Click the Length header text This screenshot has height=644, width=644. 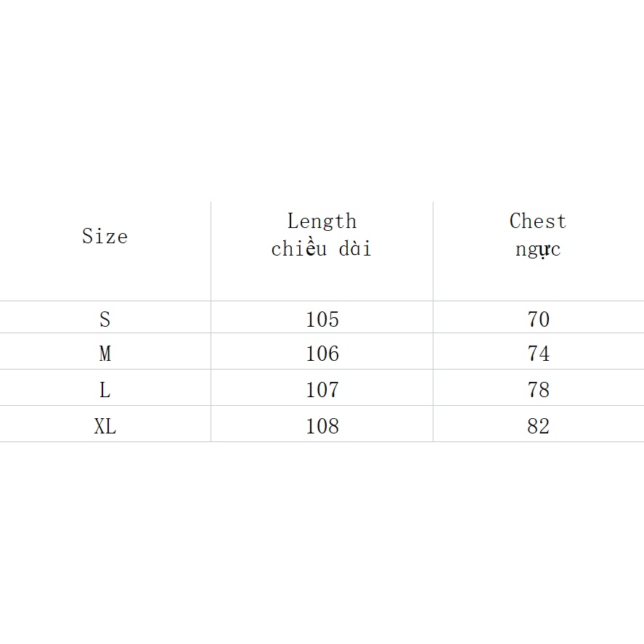point(322,221)
